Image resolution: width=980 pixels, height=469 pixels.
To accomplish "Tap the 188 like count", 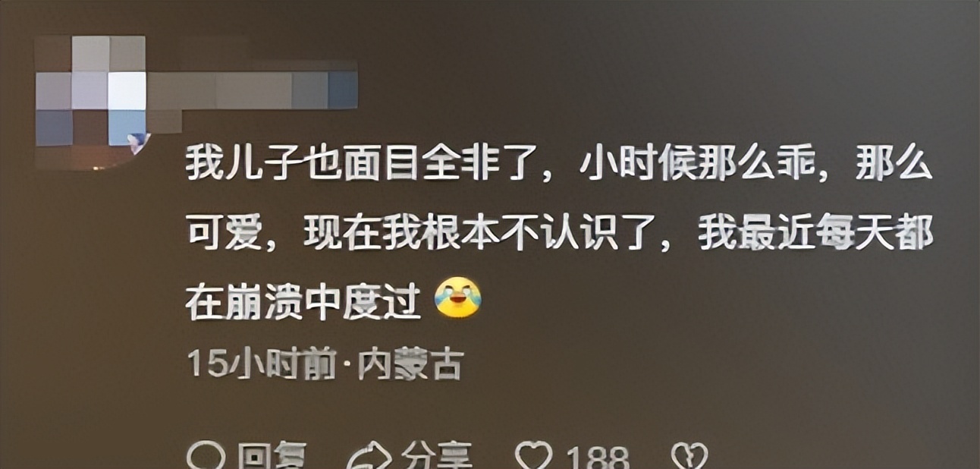I will (x=598, y=458).
